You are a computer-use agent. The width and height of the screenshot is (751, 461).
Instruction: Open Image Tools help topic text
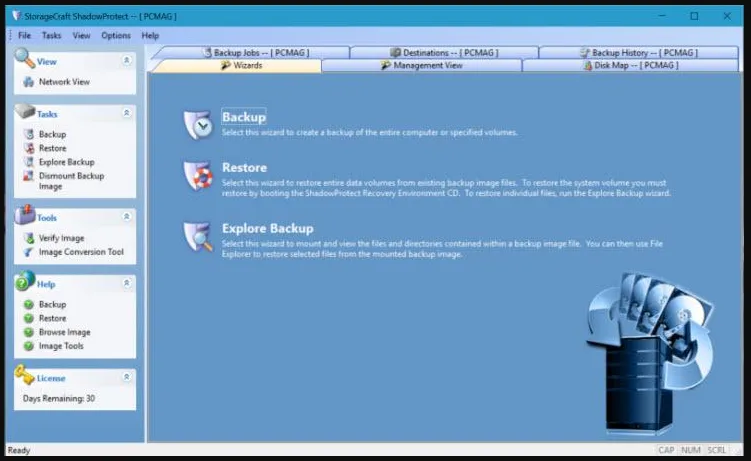(x=61, y=346)
